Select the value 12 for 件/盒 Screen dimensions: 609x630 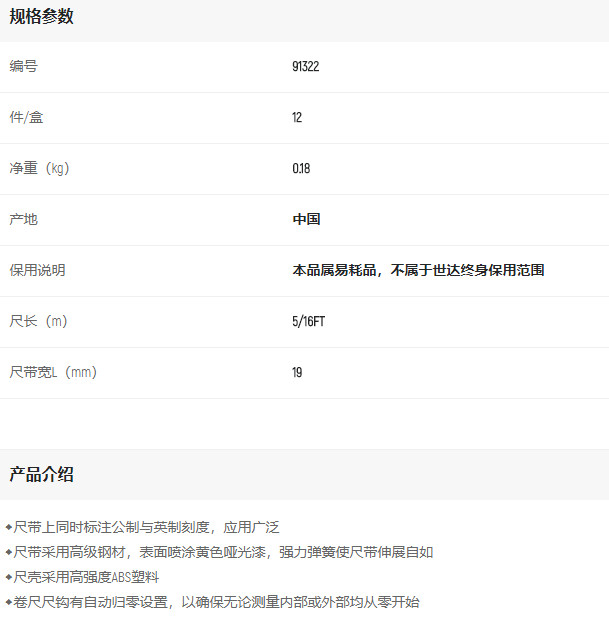[297, 118]
